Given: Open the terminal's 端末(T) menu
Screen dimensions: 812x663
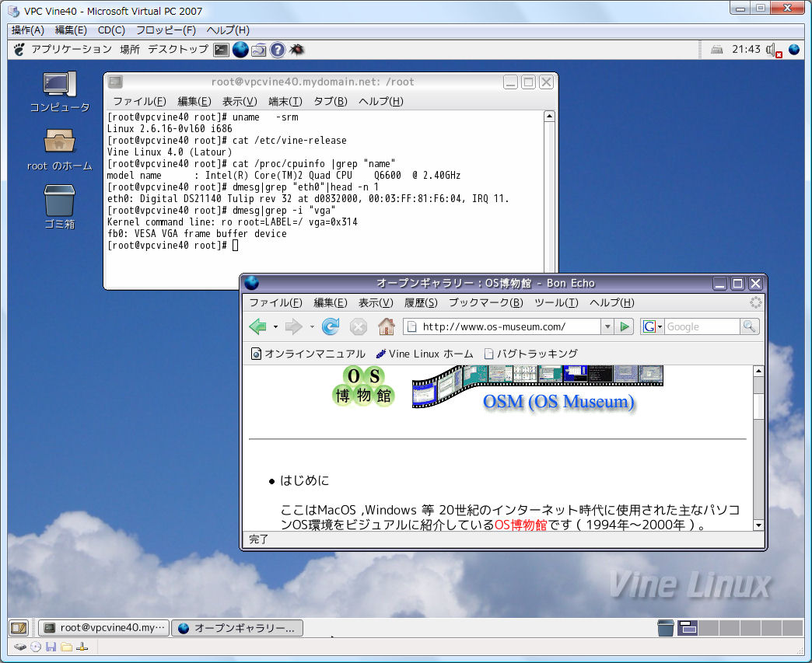Looking at the screenshot, I should (285, 102).
